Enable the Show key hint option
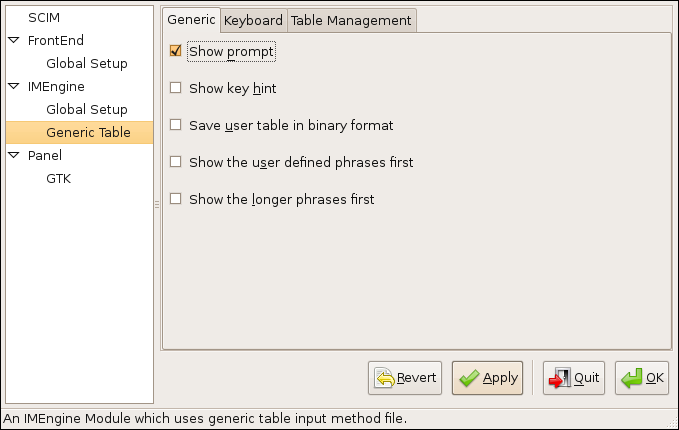The image size is (679, 430). (176, 88)
